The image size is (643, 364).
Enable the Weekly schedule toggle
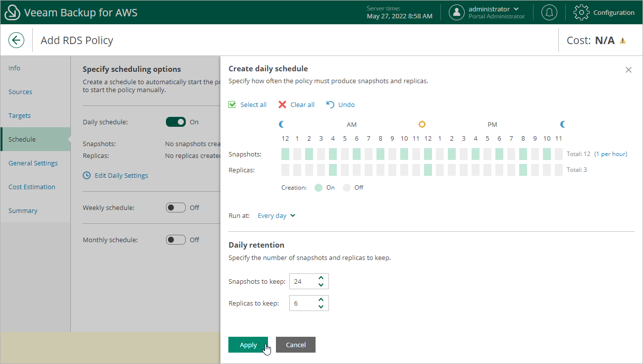coord(176,208)
